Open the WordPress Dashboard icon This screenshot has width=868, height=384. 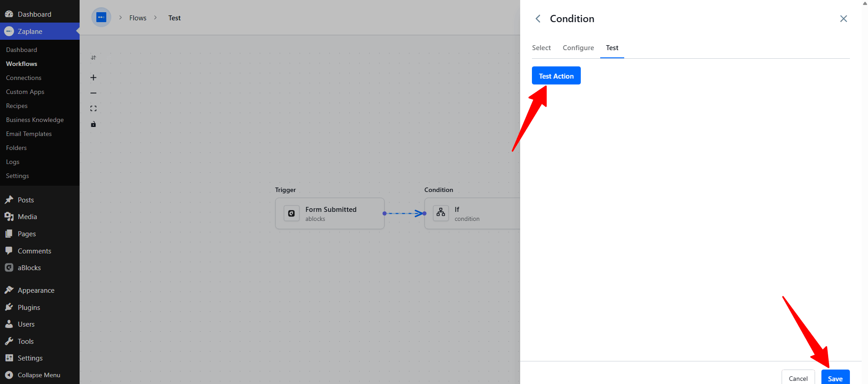coord(9,14)
